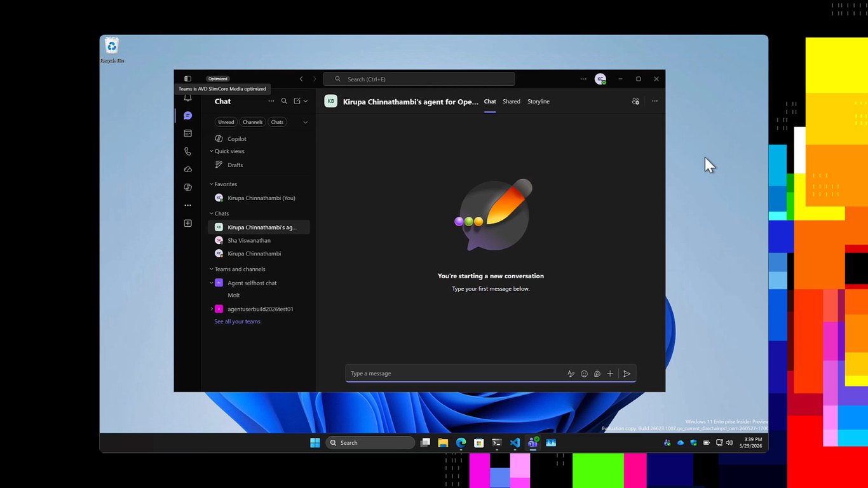Go forward with the title bar forward arrow
Image resolution: width=868 pixels, height=488 pixels.
[314, 79]
